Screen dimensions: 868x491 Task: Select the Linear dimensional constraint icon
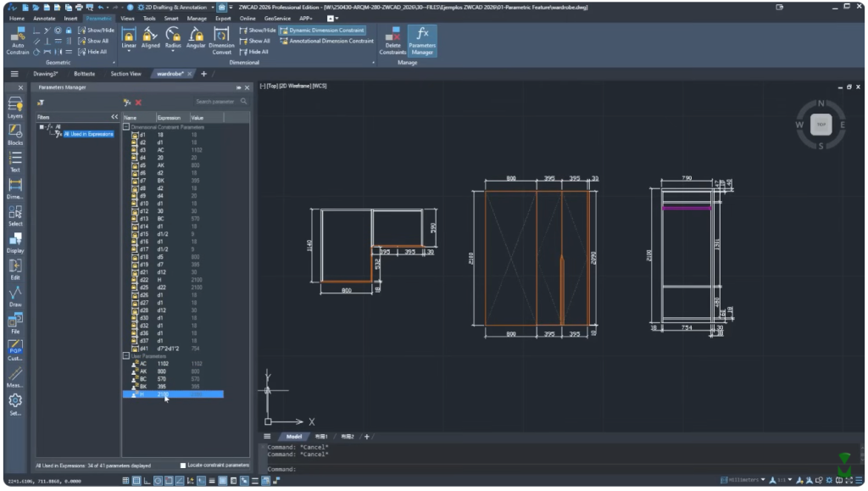[x=129, y=37]
